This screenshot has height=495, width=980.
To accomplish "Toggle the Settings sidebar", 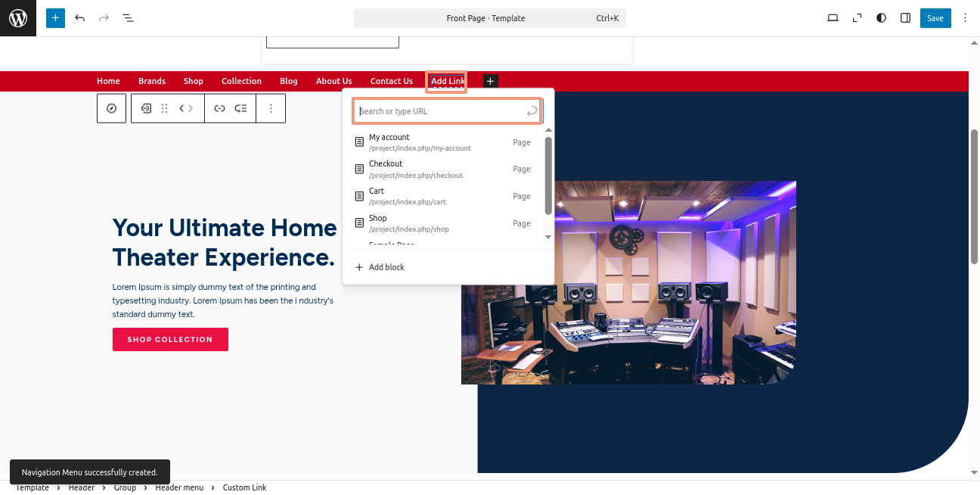I will click(x=905, y=18).
